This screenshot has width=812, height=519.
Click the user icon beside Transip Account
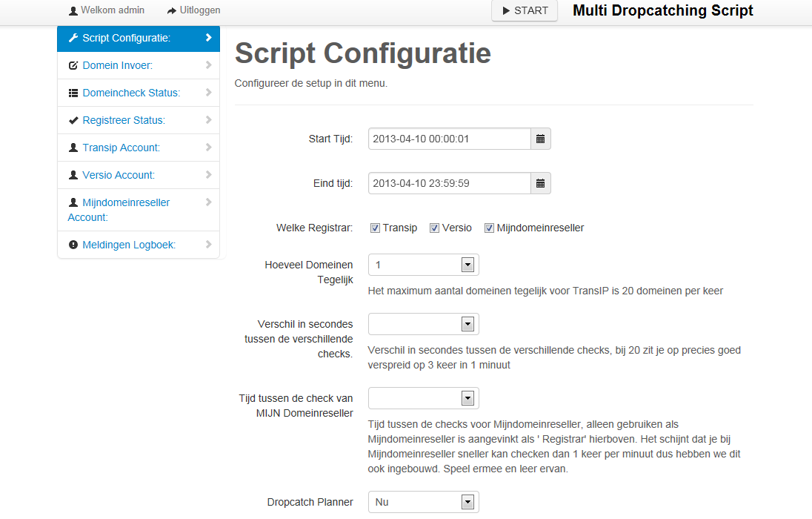[73, 148]
